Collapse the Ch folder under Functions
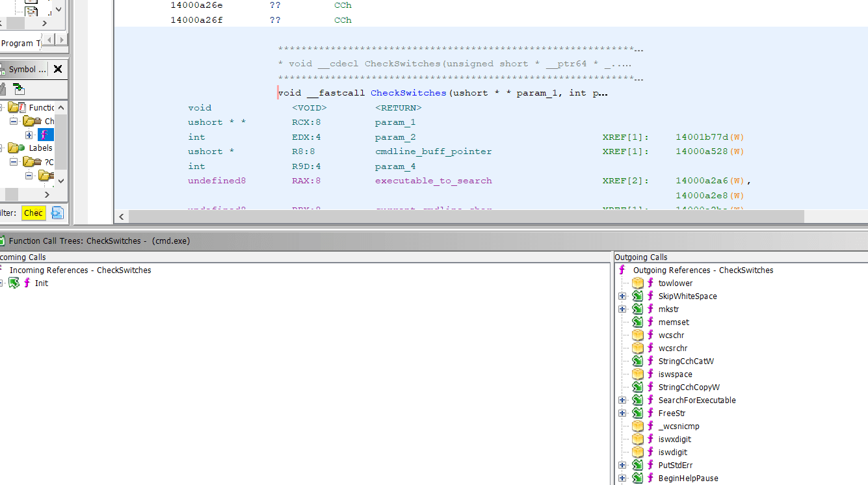868x485 pixels. [x=13, y=122]
